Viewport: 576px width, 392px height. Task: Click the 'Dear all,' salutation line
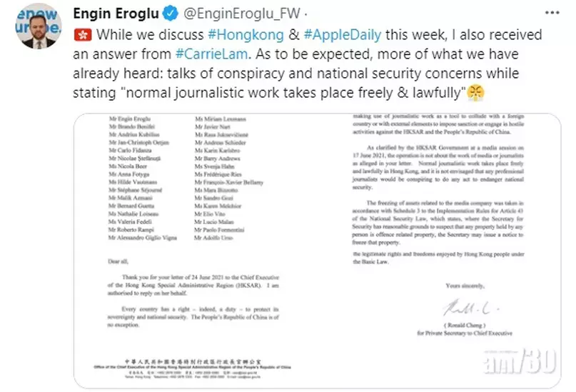coord(118,261)
